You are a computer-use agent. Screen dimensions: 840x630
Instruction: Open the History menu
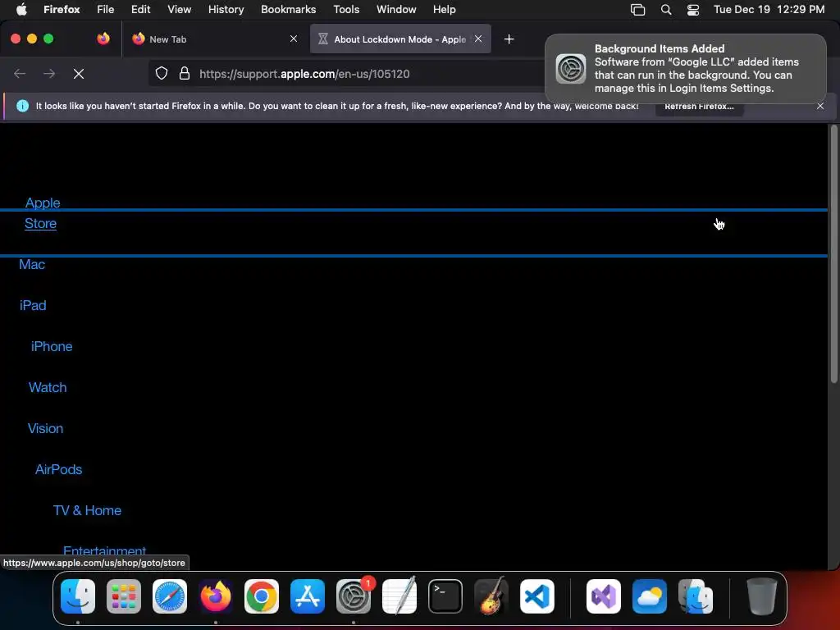(226, 9)
